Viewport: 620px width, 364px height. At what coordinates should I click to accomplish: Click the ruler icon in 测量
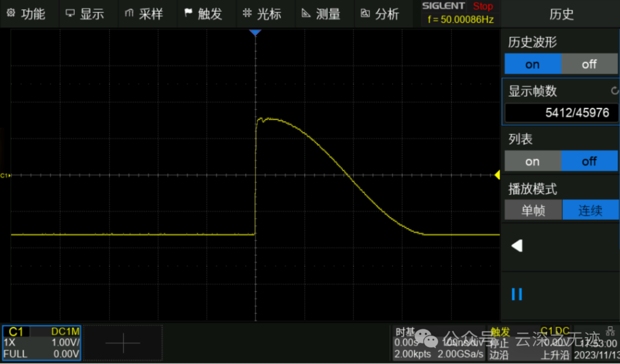click(305, 13)
